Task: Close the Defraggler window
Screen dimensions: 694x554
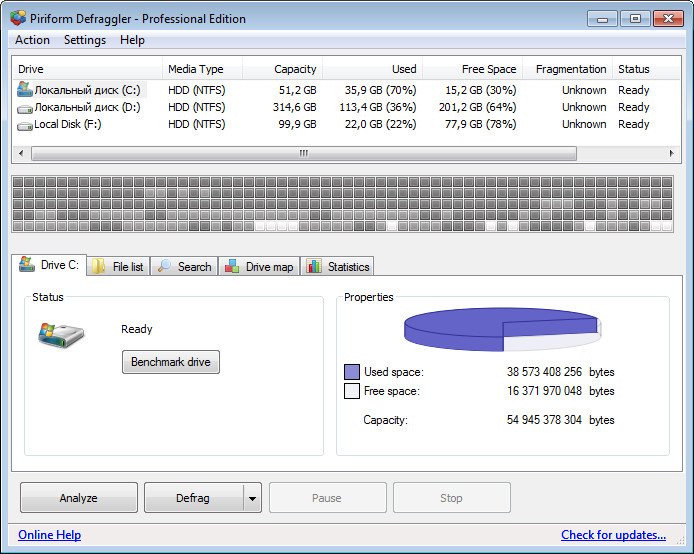Action: [668, 19]
